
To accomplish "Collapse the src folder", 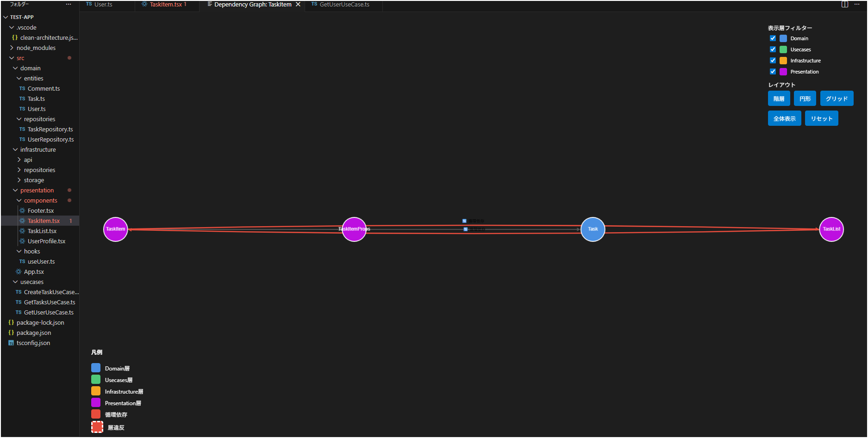I will [12, 58].
